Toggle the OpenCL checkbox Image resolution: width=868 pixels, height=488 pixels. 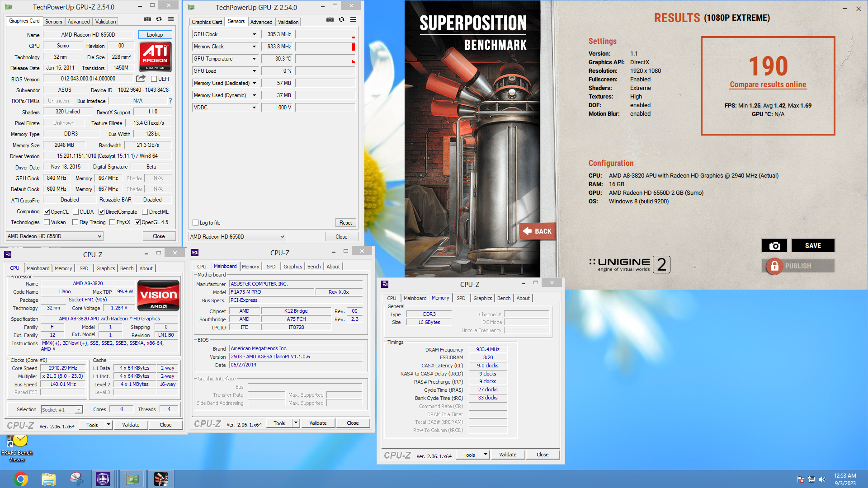[x=47, y=212]
